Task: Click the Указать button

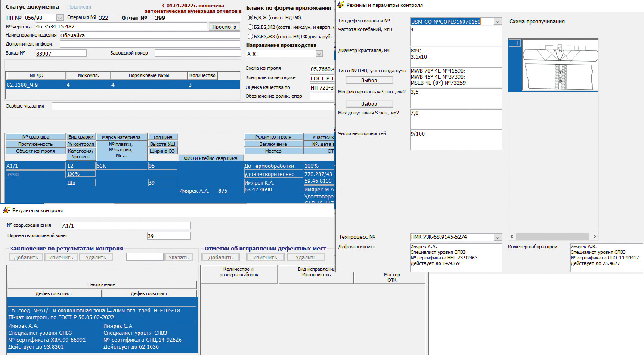Action: pyautogui.click(x=178, y=257)
